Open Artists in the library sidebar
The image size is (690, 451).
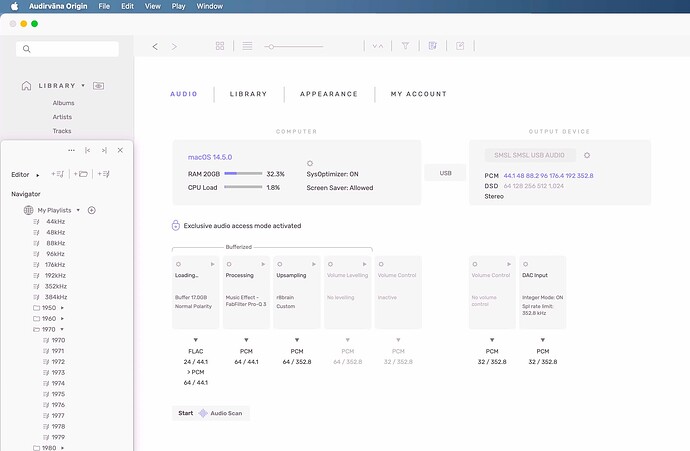tap(62, 117)
